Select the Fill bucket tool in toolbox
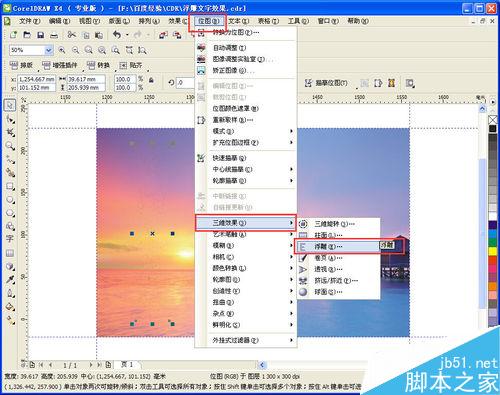 tap(10, 306)
